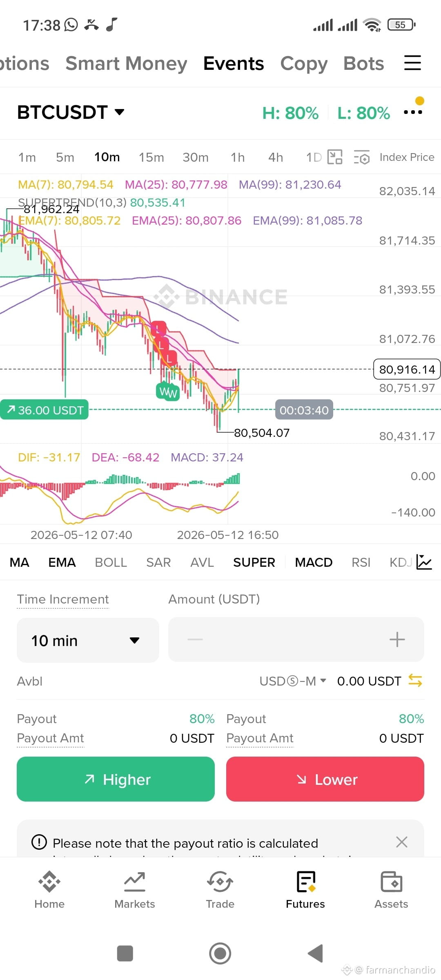Tap Android recent apps square button
Screen dimensions: 441x980
(x=125, y=953)
